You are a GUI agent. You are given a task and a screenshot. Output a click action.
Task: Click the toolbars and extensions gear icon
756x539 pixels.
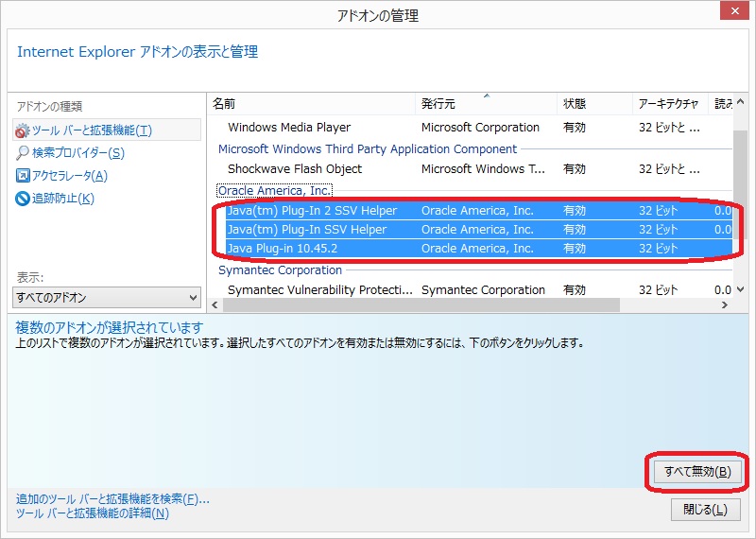click(23, 130)
